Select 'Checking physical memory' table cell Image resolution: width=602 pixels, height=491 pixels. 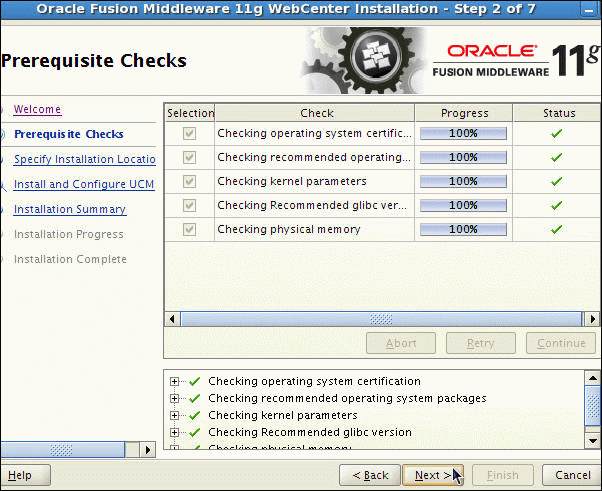click(x=314, y=229)
